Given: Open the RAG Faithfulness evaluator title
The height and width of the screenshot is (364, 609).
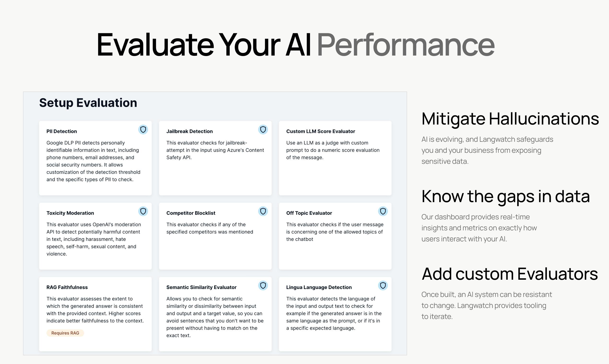Looking at the screenshot, I should (x=67, y=287).
